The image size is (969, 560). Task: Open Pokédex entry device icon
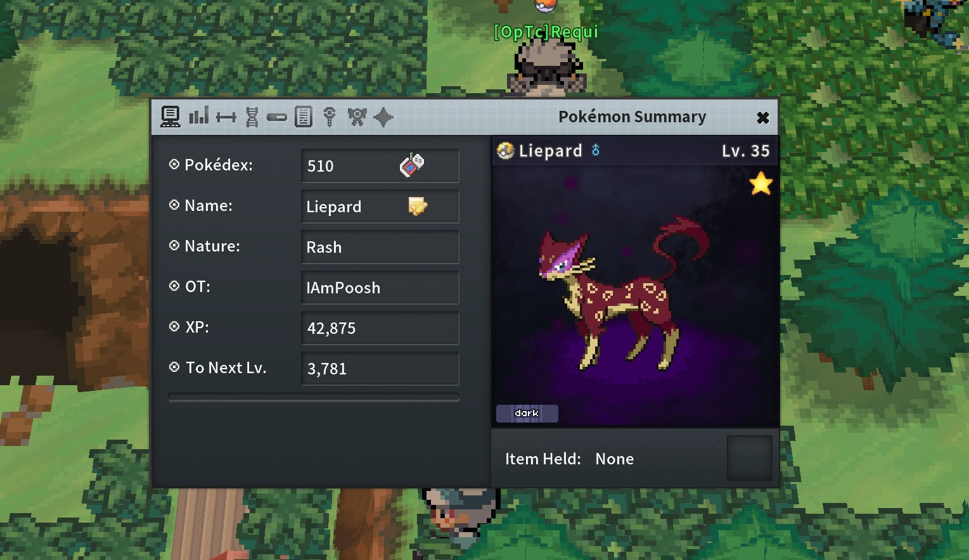tap(412, 165)
